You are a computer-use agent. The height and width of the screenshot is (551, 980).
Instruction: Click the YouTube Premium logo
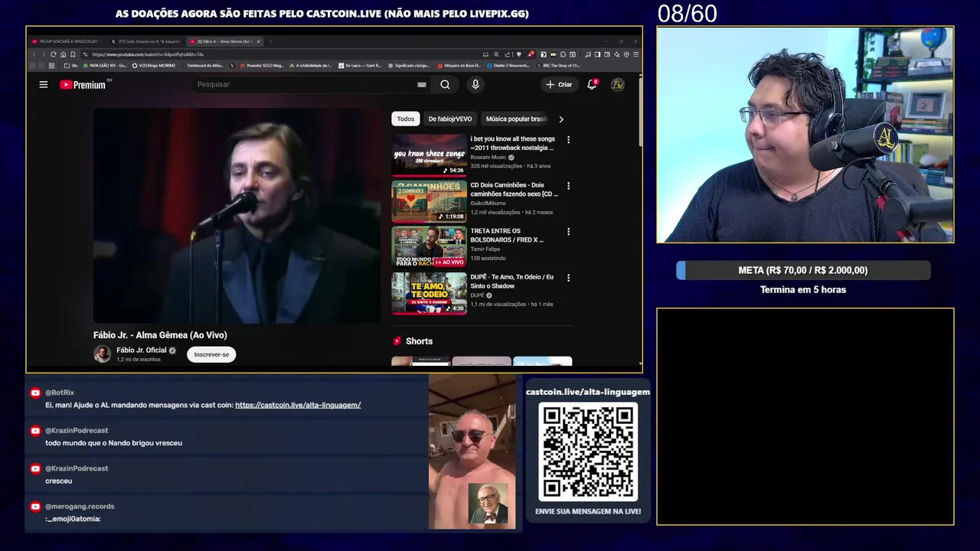(83, 84)
